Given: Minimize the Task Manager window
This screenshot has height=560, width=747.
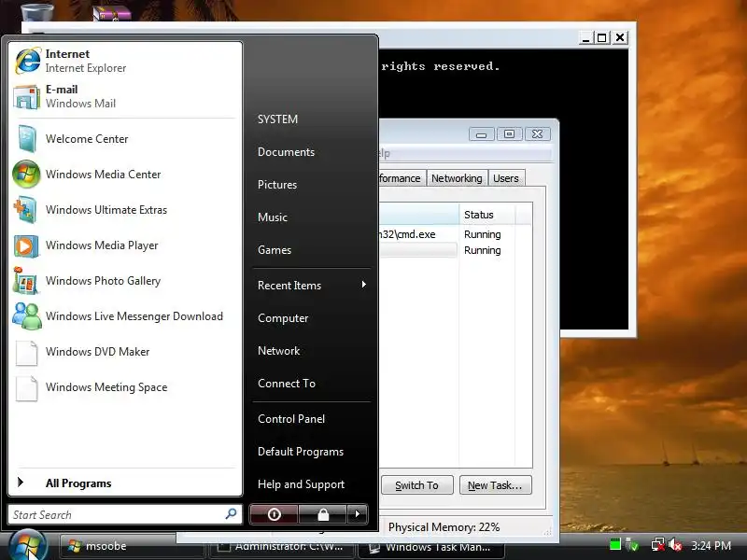Looking at the screenshot, I should tap(481, 134).
